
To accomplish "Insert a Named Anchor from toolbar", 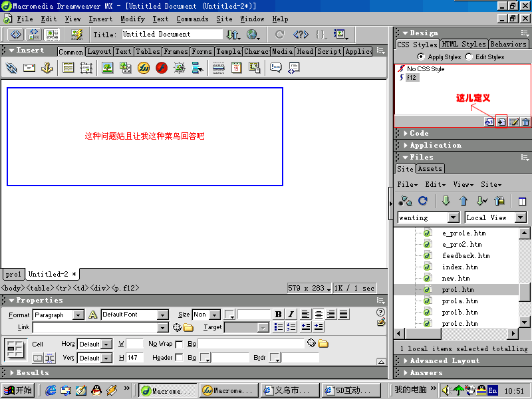I will (x=47, y=68).
